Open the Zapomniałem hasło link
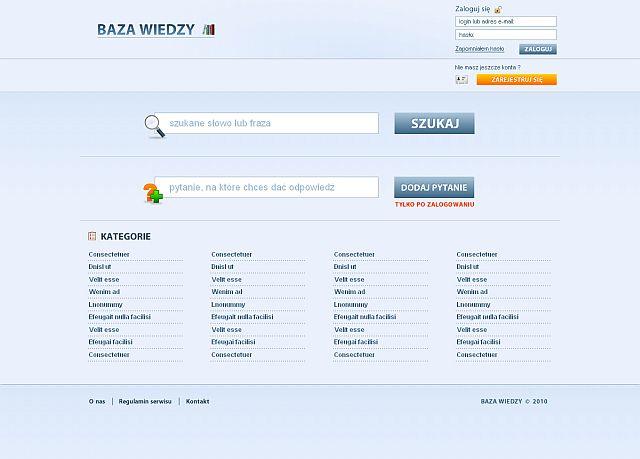This screenshot has width=640, height=459. [x=478, y=48]
